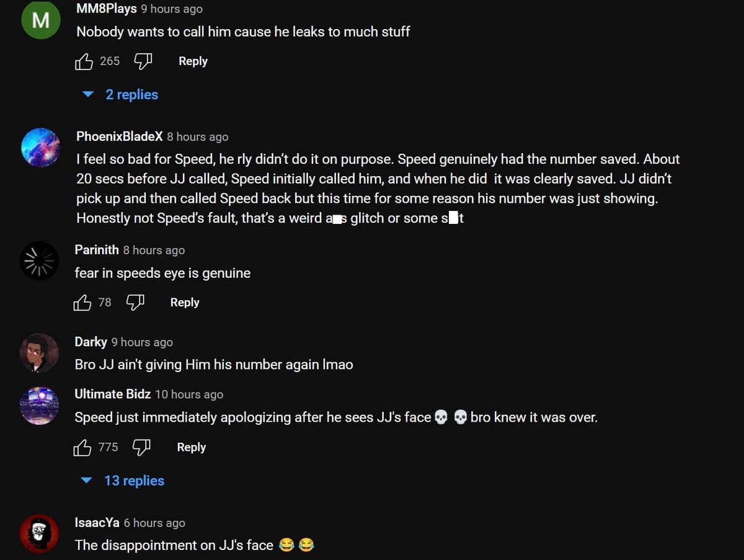The height and width of the screenshot is (560, 744).
Task: Like MM8Plays' comment about leaking stuff
Action: click(84, 61)
